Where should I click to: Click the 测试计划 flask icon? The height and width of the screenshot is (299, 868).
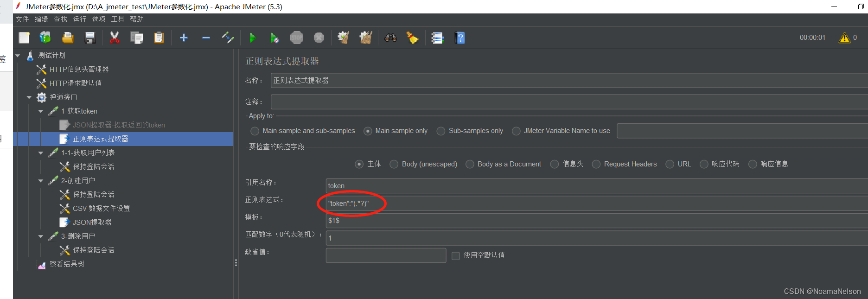(30, 56)
